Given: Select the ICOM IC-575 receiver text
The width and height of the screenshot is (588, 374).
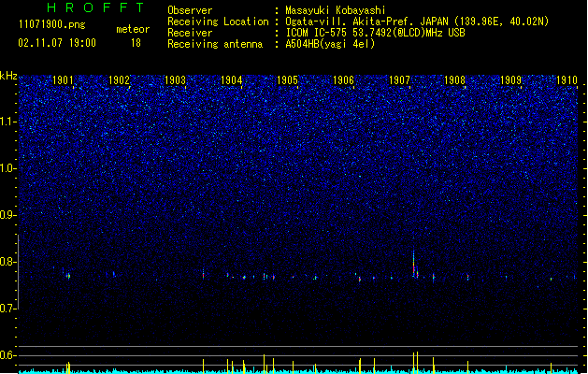Looking at the screenshot, I should point(376,33).
